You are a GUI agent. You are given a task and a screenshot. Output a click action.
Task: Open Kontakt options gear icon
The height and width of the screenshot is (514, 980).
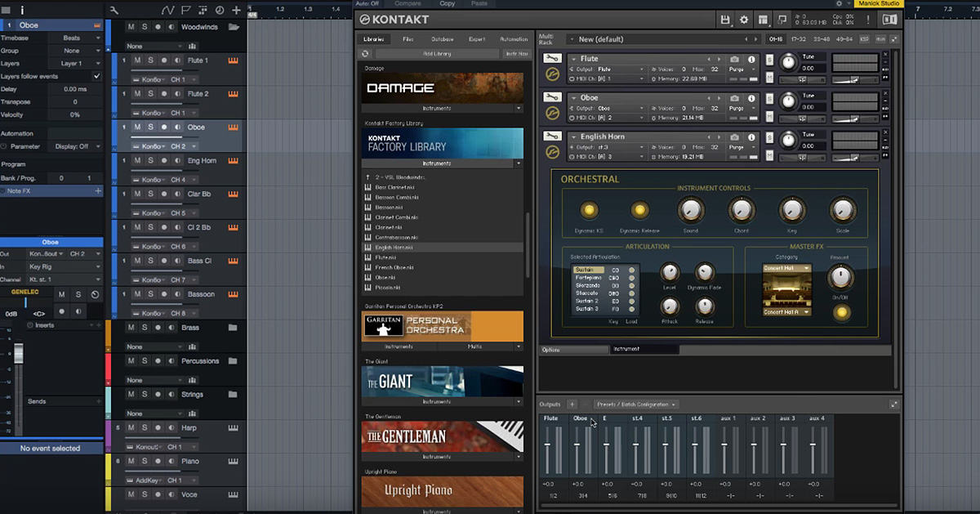tap(744, 20)
